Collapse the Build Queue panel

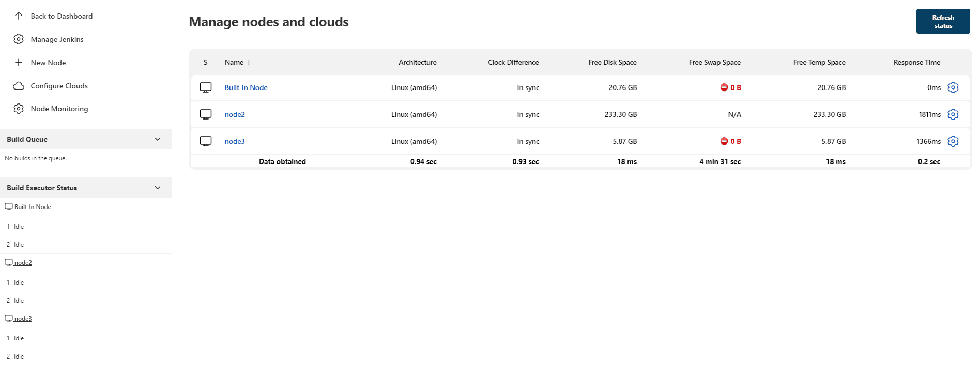coord(158,139)
